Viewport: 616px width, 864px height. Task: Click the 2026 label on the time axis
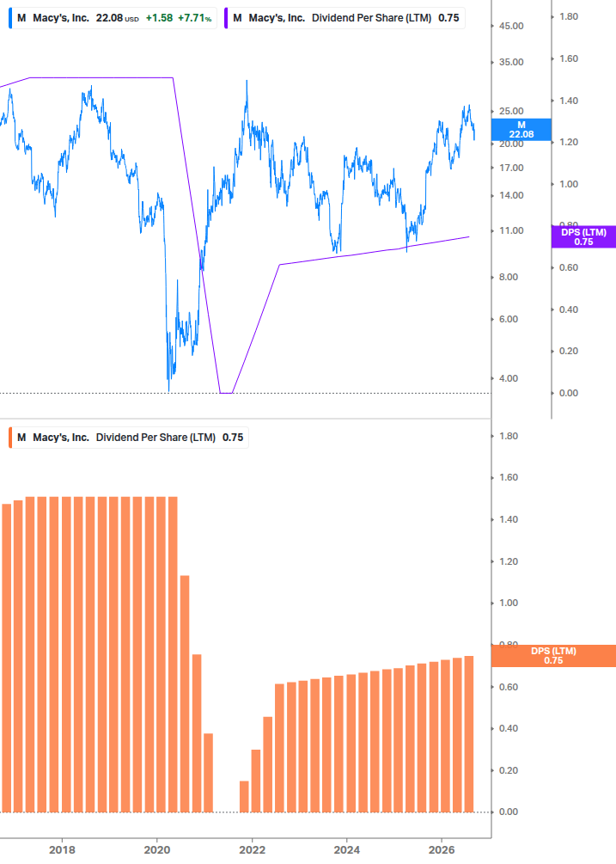click(442, 849)
